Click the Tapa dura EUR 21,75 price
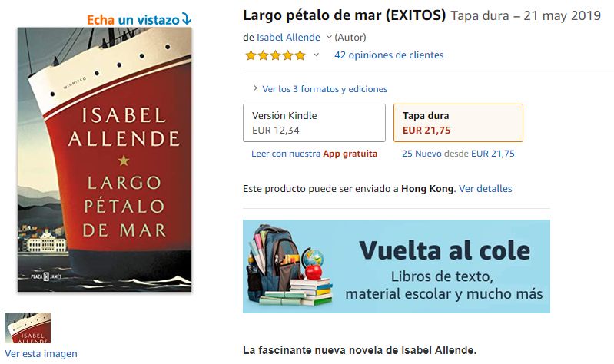 [x=426, y=131]
